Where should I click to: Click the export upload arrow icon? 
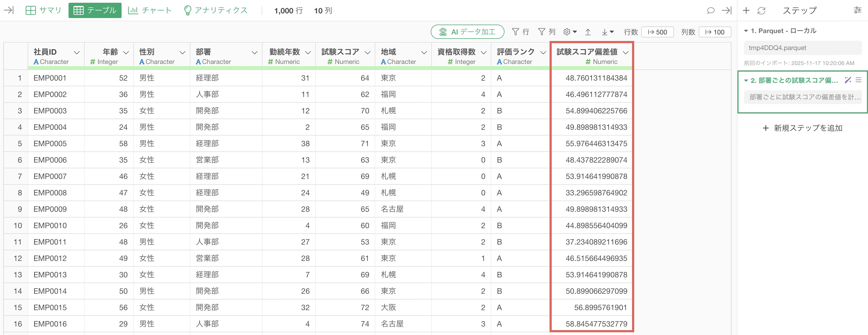(588, 32)
